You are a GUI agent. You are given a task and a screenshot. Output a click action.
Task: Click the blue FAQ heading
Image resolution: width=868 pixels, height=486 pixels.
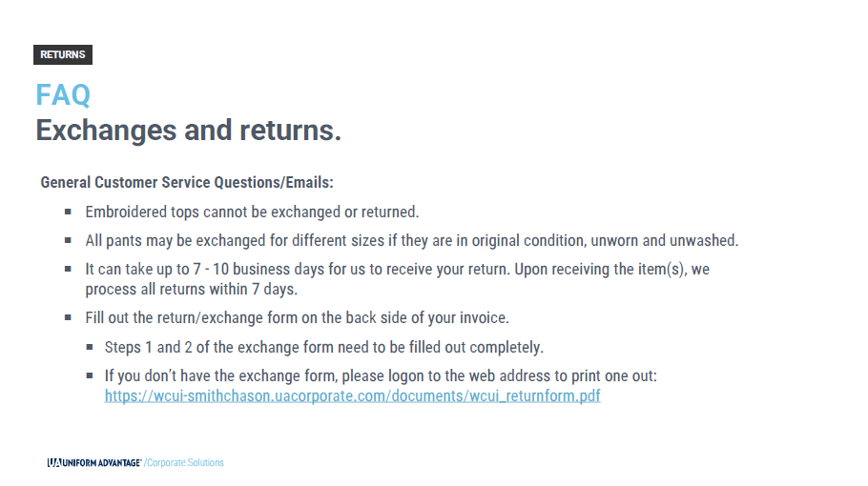pyautogui.click(x=63, y=95)
